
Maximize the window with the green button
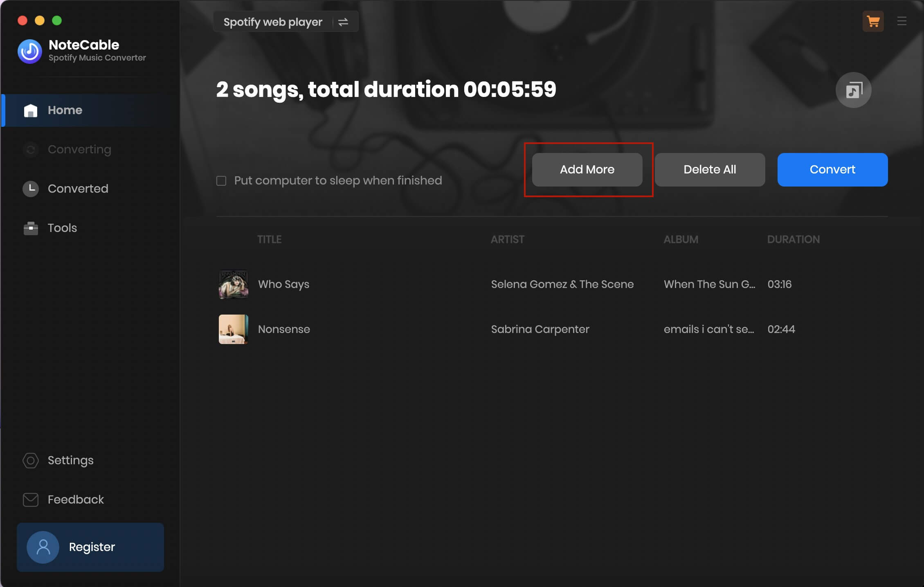click(57, 20)
